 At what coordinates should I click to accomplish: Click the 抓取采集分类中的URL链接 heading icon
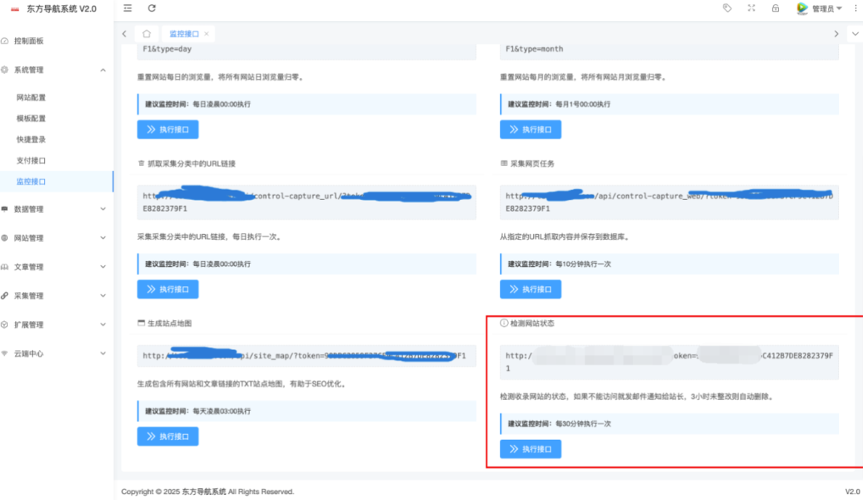coord(142,164)
